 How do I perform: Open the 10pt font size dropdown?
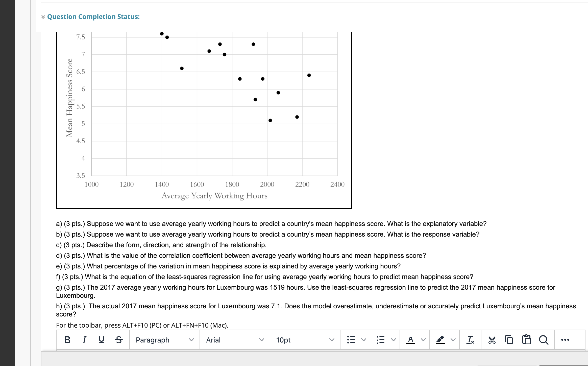(x=306, y=340)
